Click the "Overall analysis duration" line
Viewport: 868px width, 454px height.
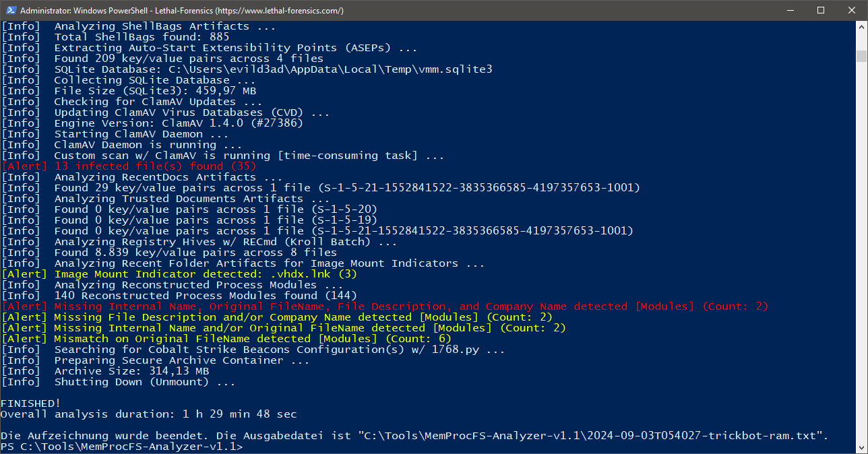(148, 414)
